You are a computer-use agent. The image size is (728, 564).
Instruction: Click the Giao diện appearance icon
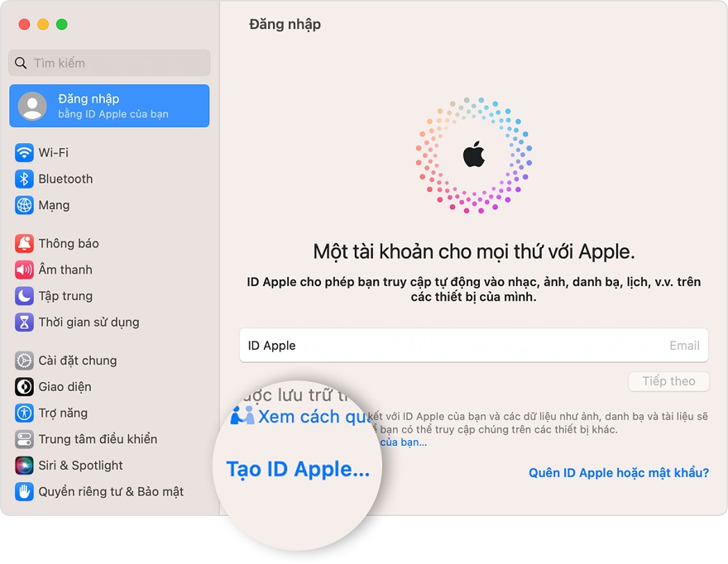[24, 387]
